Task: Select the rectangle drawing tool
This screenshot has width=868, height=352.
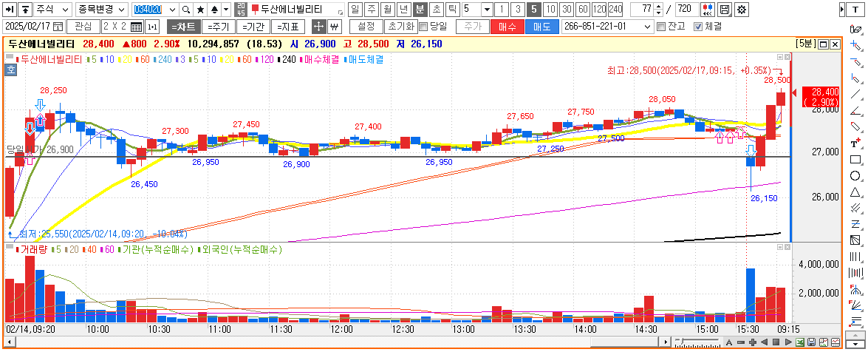Action: (856, 160)
